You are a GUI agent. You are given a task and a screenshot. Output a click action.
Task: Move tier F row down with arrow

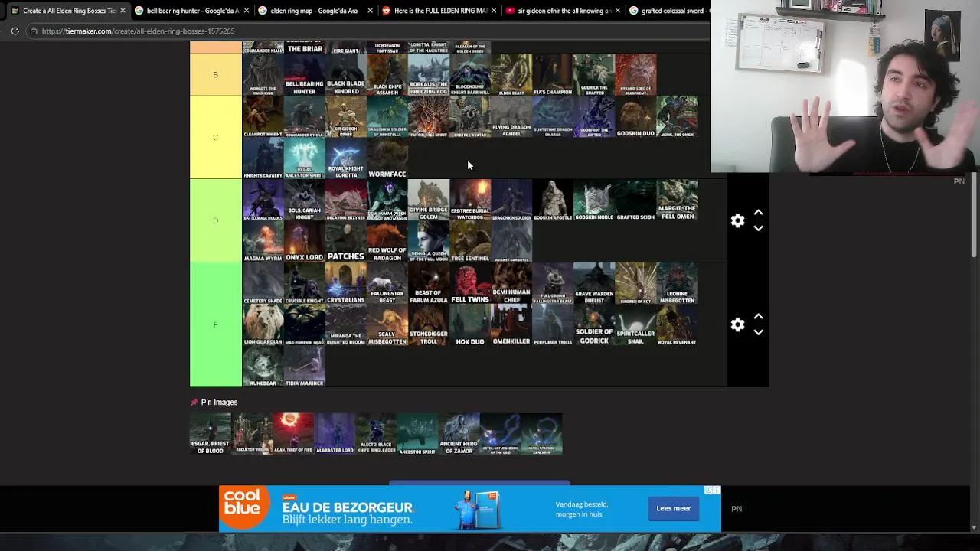pyautogui.click(x=758, y=332)
